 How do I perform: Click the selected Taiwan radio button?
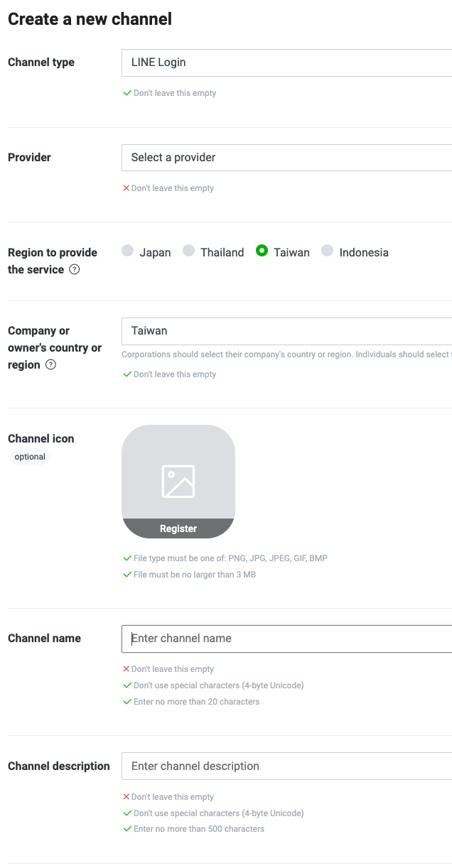[262, 251]
